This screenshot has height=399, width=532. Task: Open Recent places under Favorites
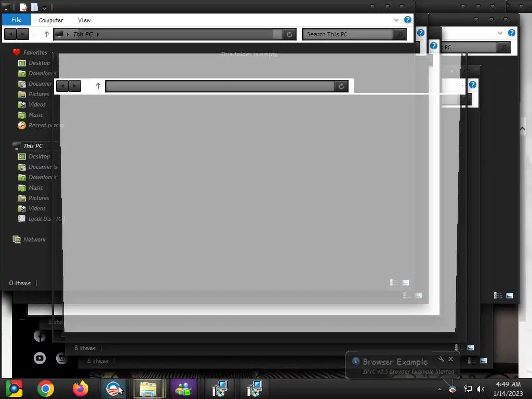tap(40, 125)
